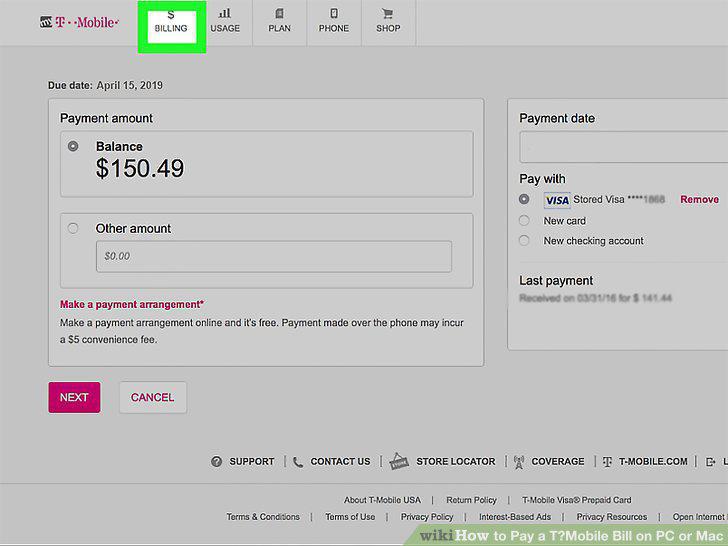Open T-Mobile Visa Prepaid Card link
This screenshot has width=728, height=546.
[577, 500]
